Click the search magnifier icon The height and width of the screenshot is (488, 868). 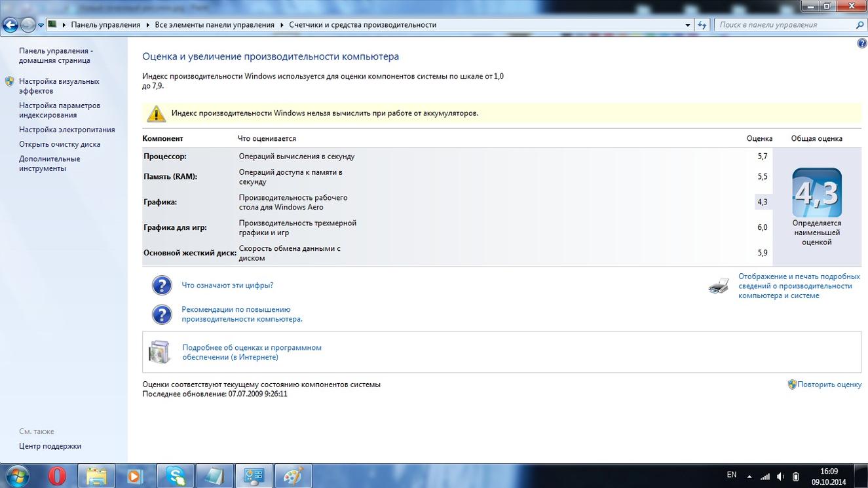click(x=860, y=25)
